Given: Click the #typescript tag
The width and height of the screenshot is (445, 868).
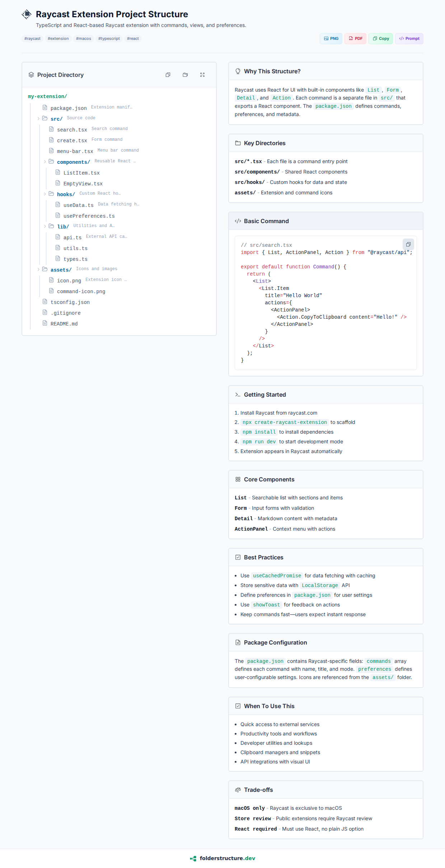Looking at the screenshot, I should (109, 38).
